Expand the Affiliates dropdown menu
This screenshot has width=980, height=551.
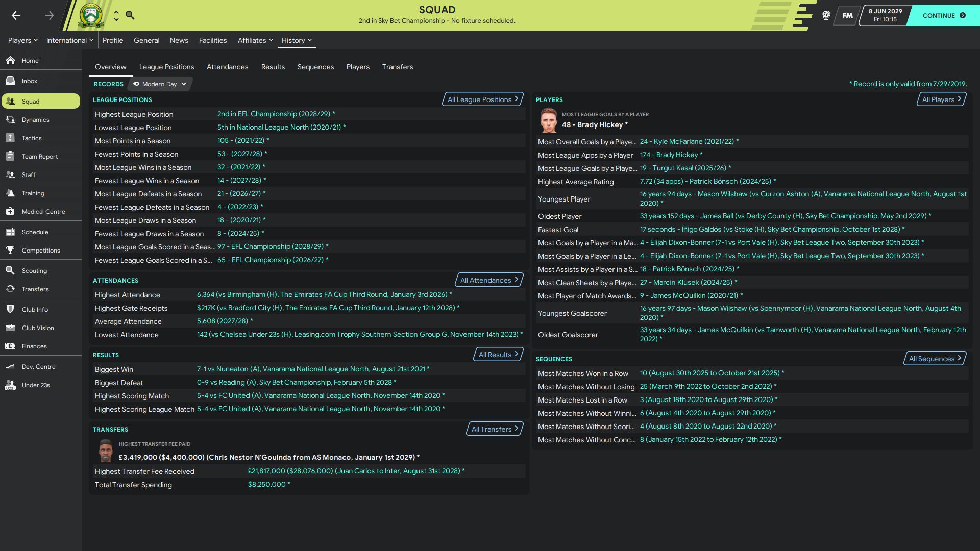pos(255,40)
